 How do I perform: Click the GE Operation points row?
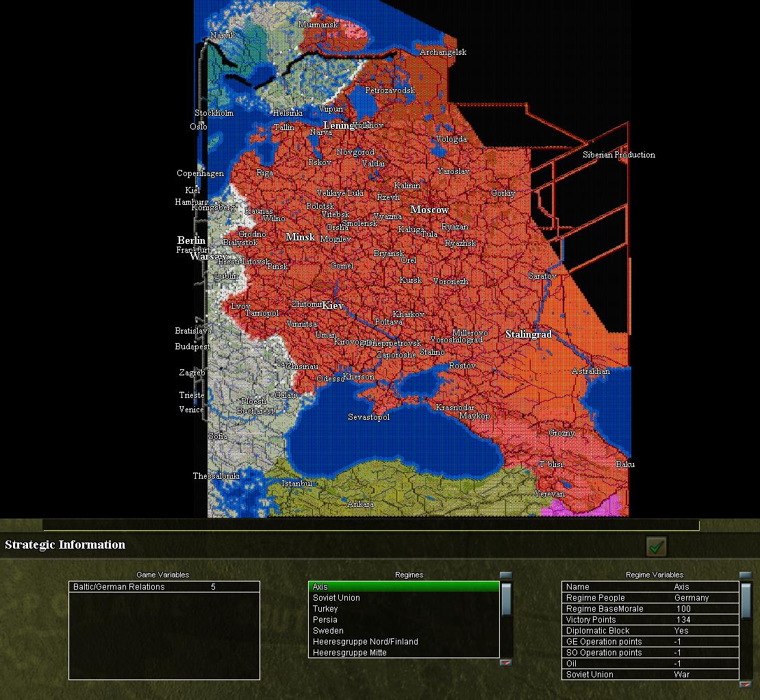pos(650,642)
